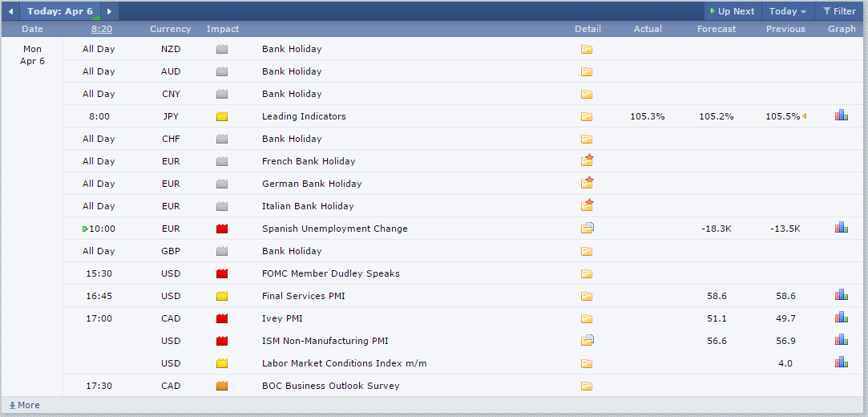Select the Ivey PMI event
Image resolution: width=868 pixels, height=417 pixels.
pos(282,318)
